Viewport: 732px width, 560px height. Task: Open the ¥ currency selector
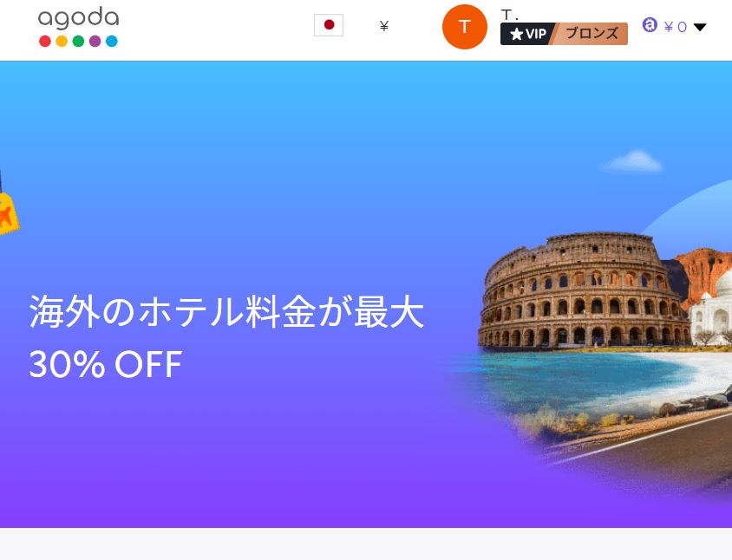click(383, 26)
